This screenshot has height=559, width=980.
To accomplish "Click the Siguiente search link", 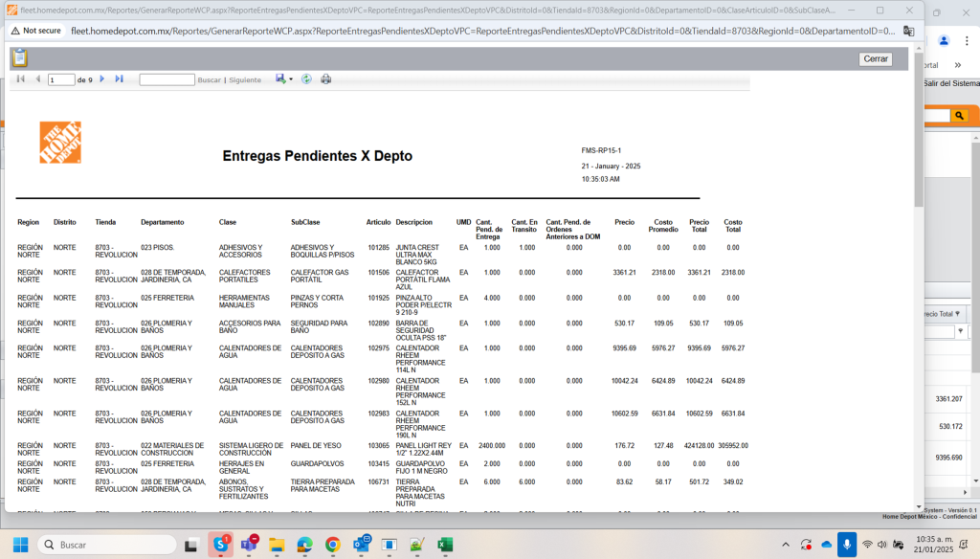I will pos(245,80).
